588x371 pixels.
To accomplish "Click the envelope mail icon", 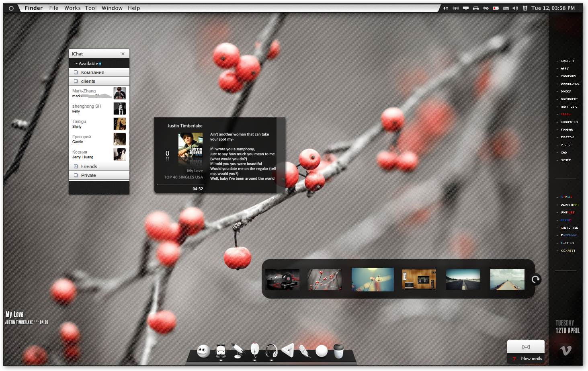I will [526, 347].
